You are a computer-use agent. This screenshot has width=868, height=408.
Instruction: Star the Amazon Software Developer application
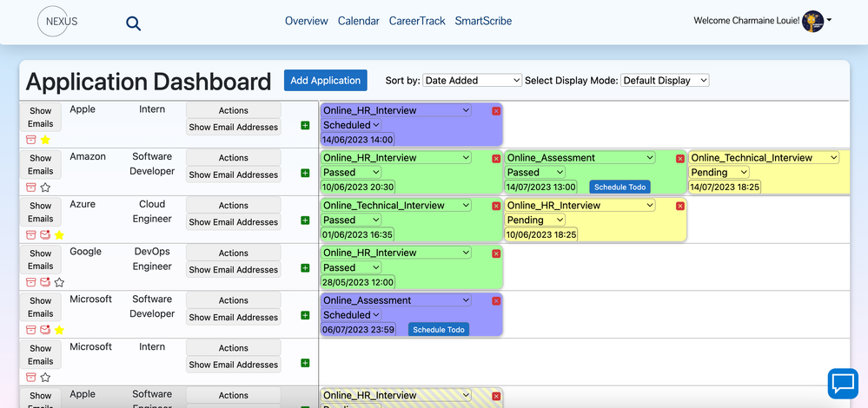point(45,188)
